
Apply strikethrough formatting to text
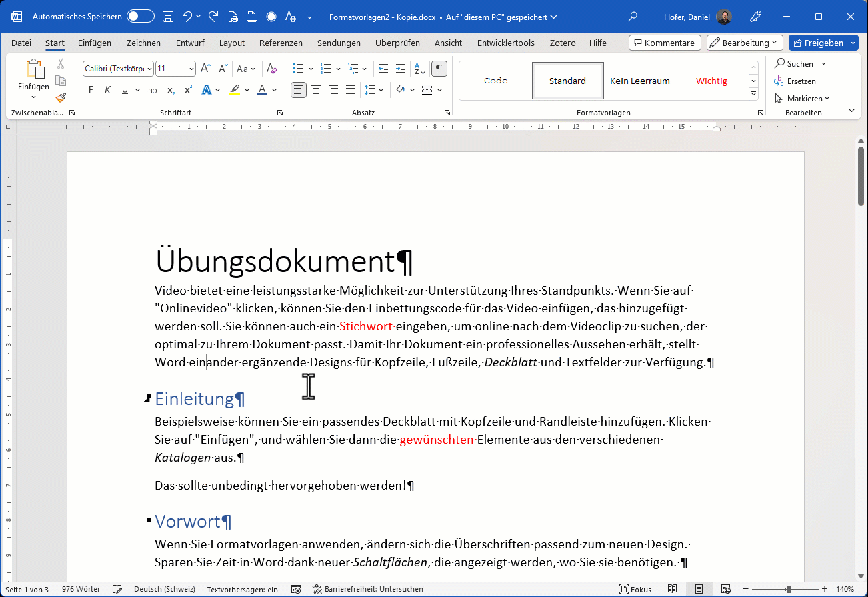[153, 90]
